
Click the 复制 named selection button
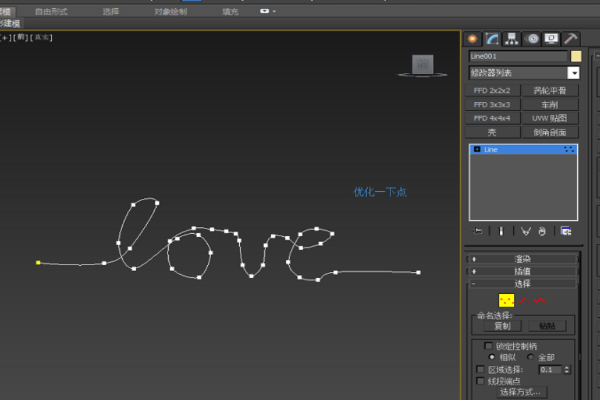(x=502, y=326)
